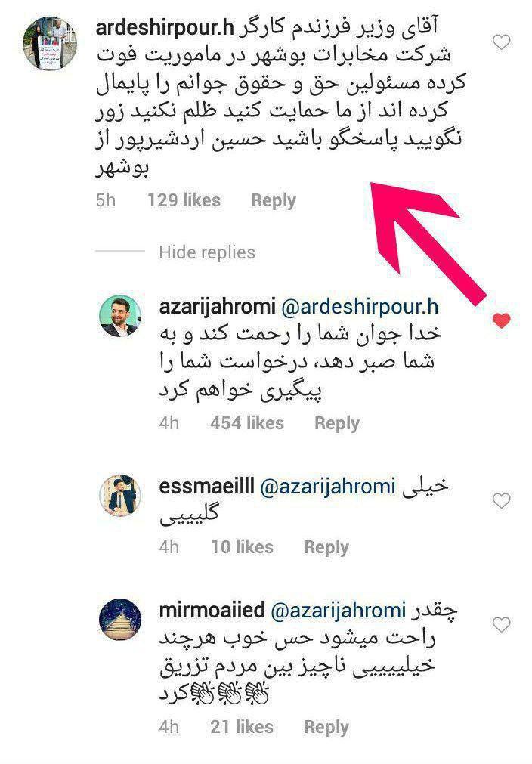
Task: Reply to essmaeilll's comment
Action: point(326,547)
